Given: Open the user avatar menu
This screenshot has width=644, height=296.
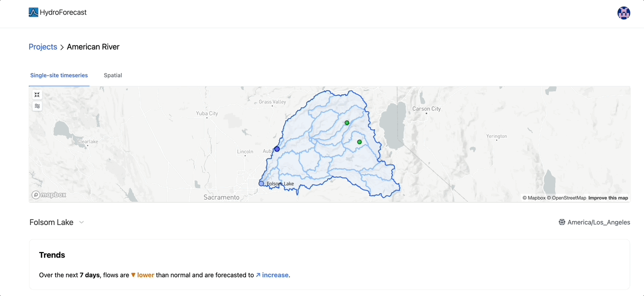Looking at the screenshot, I should pyautogui.click(x=623, y=13).
